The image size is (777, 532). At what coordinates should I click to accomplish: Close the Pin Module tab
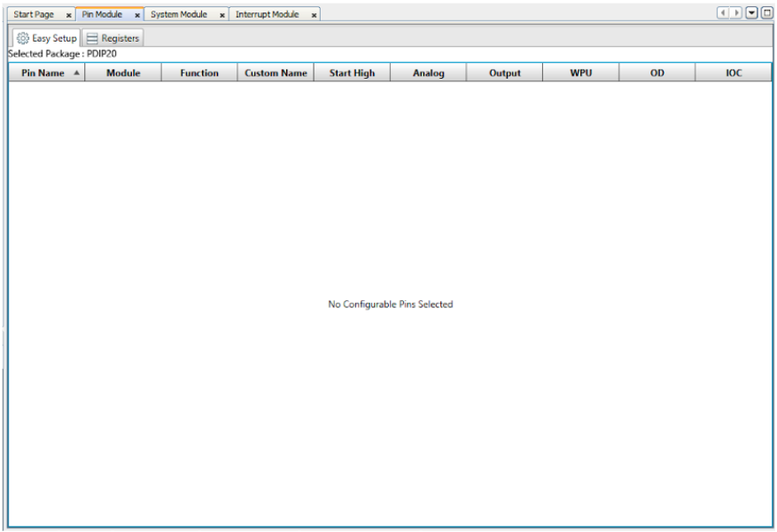coord(137,15)
